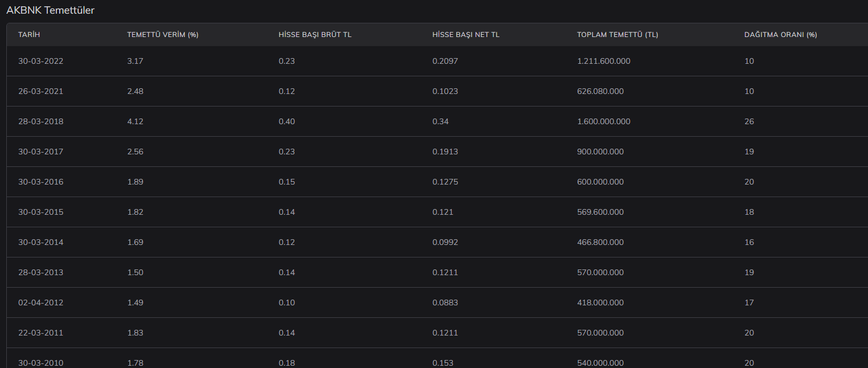Select the date 28-03-2018

pos(40,121)
